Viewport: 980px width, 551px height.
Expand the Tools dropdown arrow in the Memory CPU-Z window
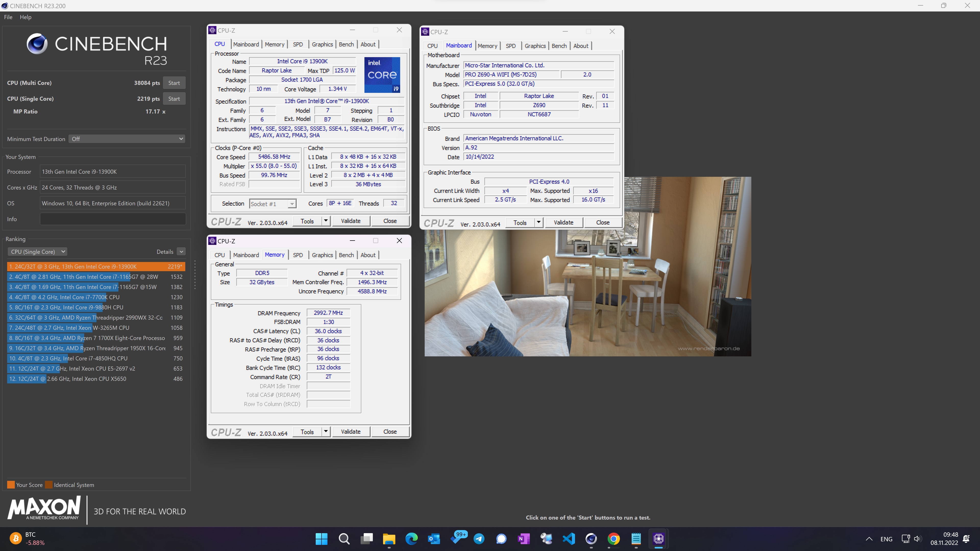pyautogui.click(x=326, y=431)
